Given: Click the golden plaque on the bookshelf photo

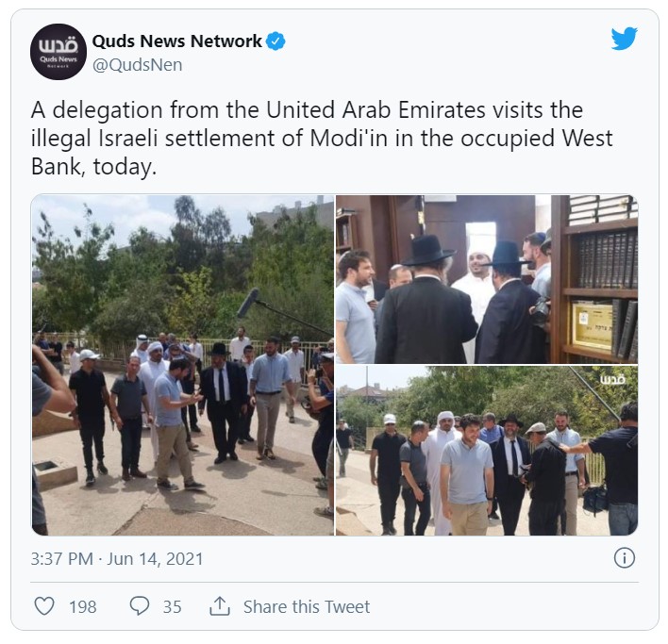Looking at the screenshot, I should coord(593,325).
